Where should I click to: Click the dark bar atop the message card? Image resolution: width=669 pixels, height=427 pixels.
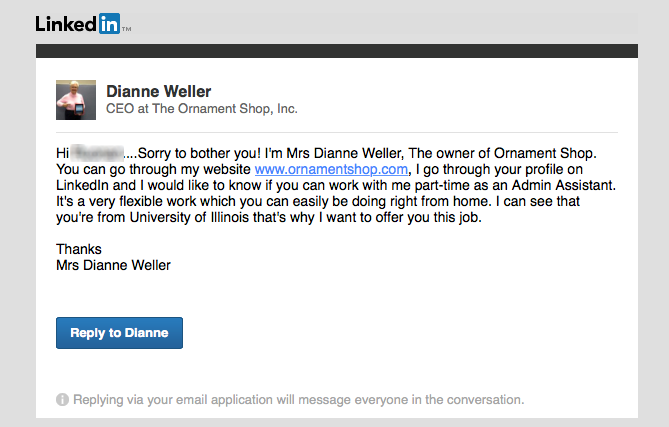click(336, 51)
